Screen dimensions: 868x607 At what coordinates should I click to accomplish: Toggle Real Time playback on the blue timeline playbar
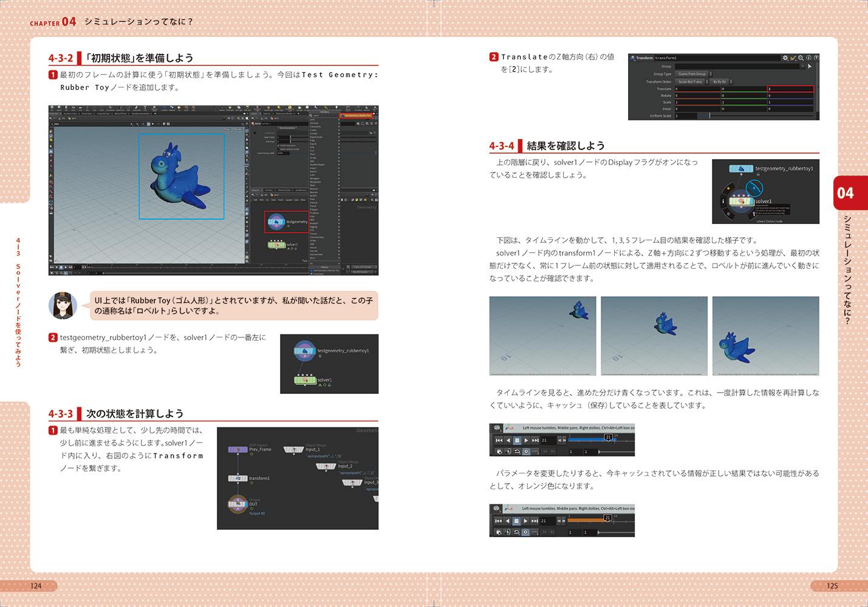pos(526,452)
